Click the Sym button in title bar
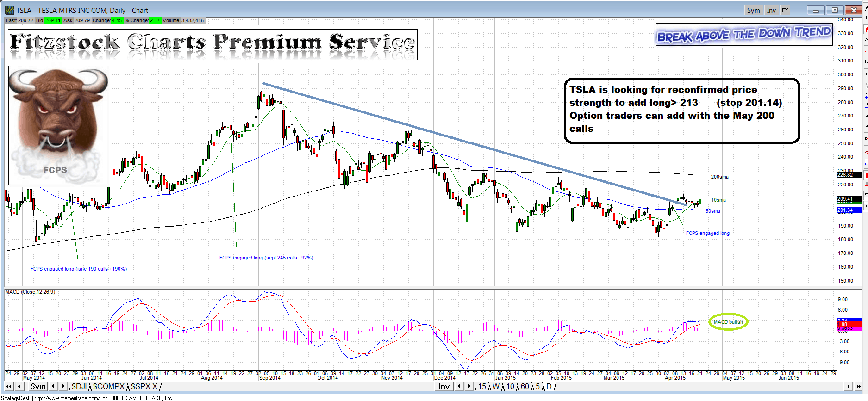 pos(753,10)
